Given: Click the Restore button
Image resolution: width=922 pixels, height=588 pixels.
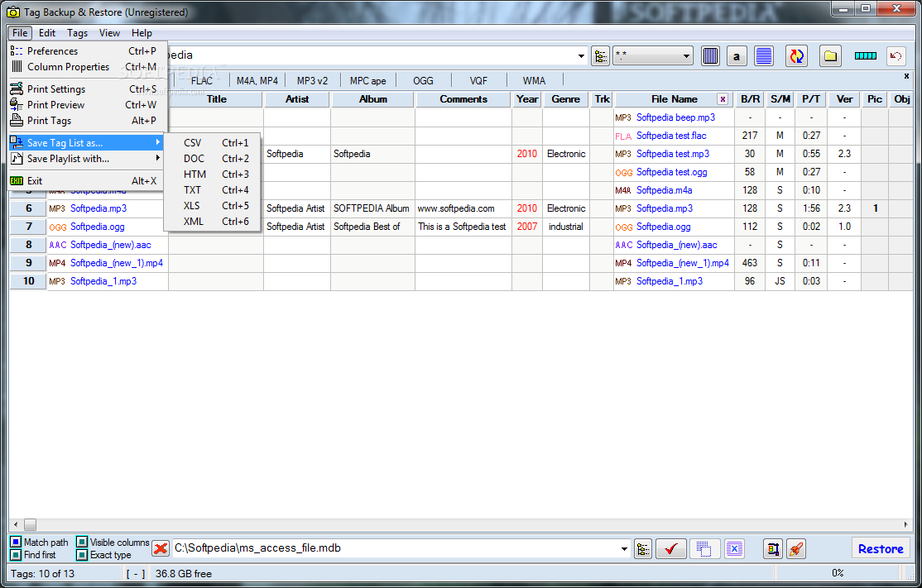Looking at the screenshot, I should (881, 548).
